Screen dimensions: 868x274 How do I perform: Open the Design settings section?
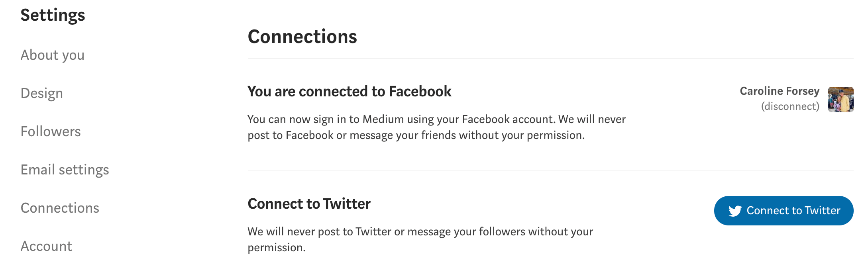point(41,94)
